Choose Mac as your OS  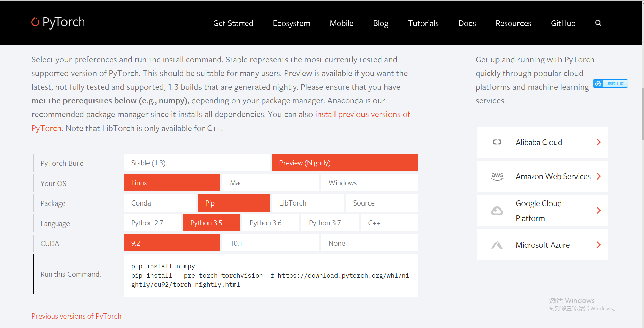pyautogui.click(x=271, y=183)
